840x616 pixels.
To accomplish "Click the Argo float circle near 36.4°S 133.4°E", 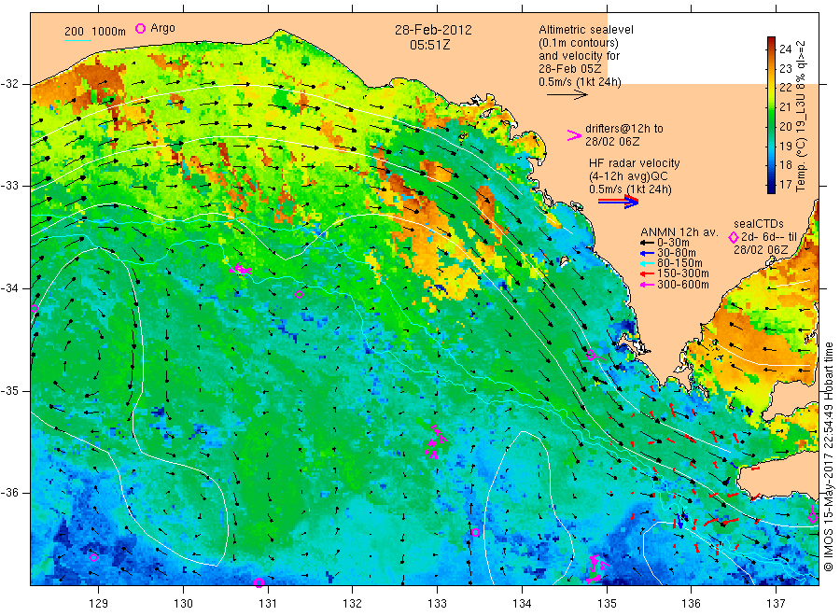I will [x=475, y=532].
